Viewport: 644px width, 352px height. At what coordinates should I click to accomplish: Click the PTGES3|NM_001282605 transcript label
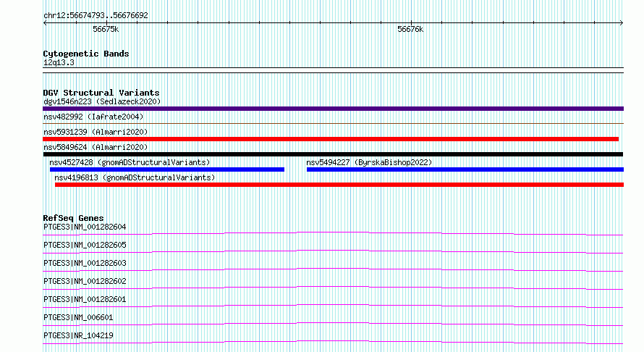click(85, 245)
